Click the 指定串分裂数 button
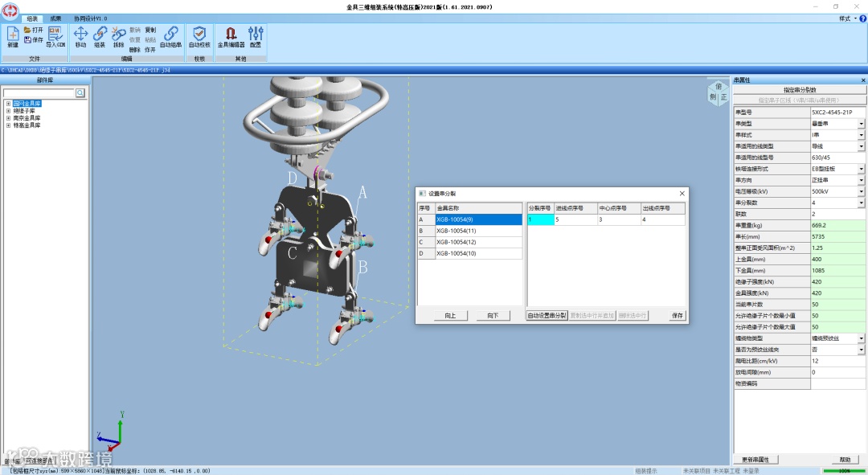Image resolution: width=868 pixels, height=475 pixels. tap(800, 90)
